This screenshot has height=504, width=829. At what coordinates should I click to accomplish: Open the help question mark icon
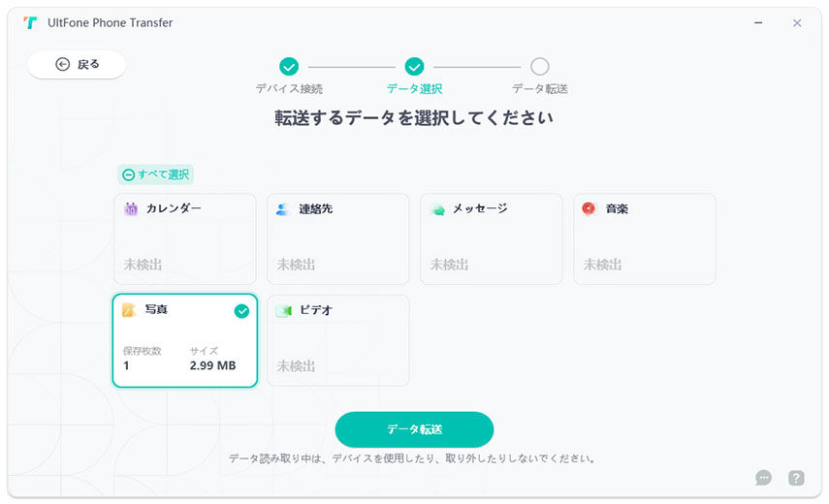[x=796, y=478]
